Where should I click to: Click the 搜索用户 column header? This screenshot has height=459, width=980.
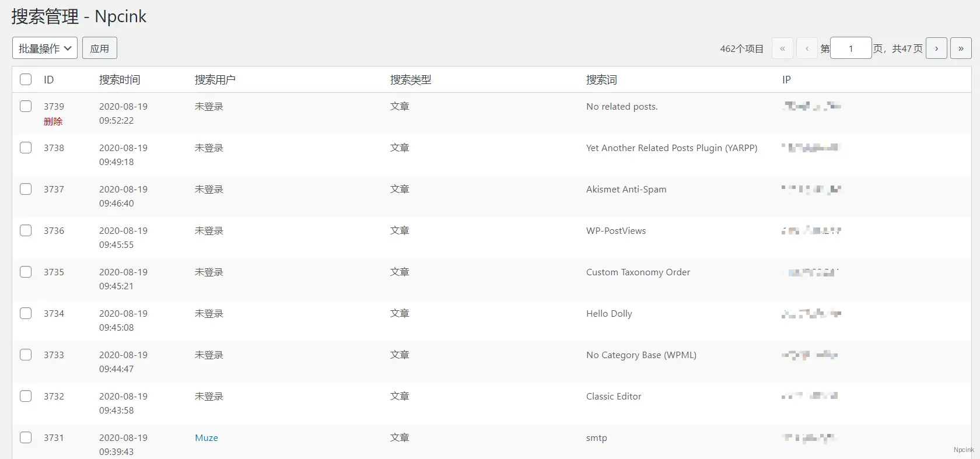(x=215, y=80)
